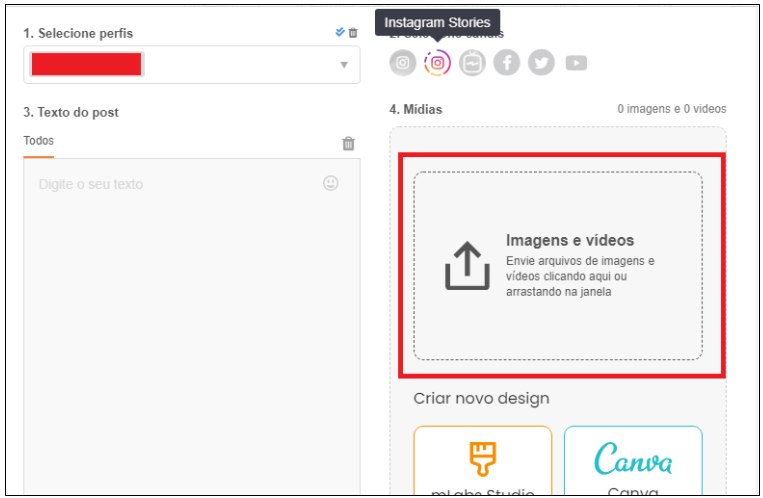Open the profile selection dropdown arrow
The image size is (763, 498).
click(x=344, y=65)
